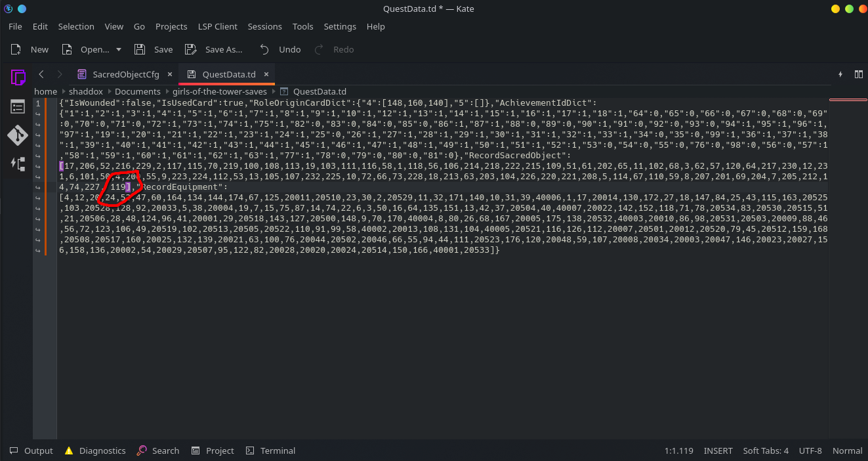Toggle INSERT mode in status bar
The width and height of the screenshot is (868, 461).
coord(718,450)
